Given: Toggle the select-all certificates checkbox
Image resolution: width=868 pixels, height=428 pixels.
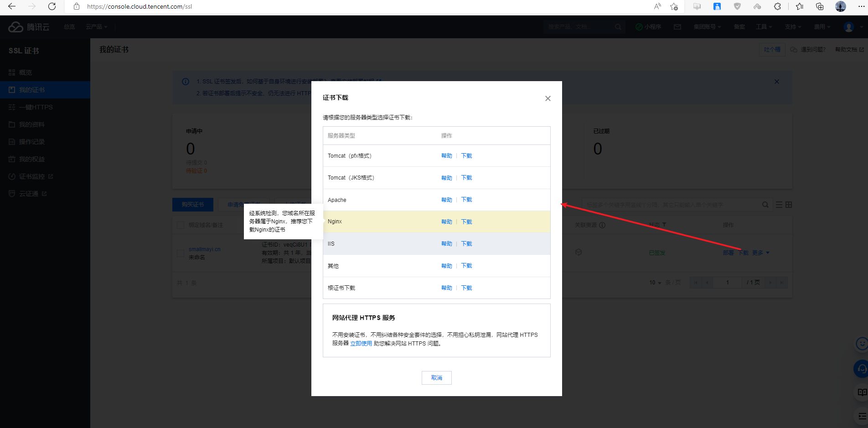Looking at the screenshot, I should [x=181, y=225].
